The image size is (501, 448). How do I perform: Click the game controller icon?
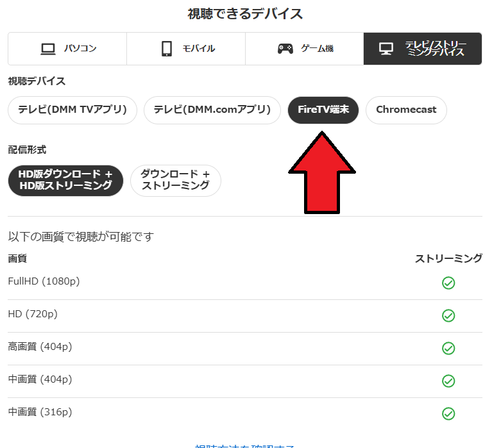(x=285, y=49)
